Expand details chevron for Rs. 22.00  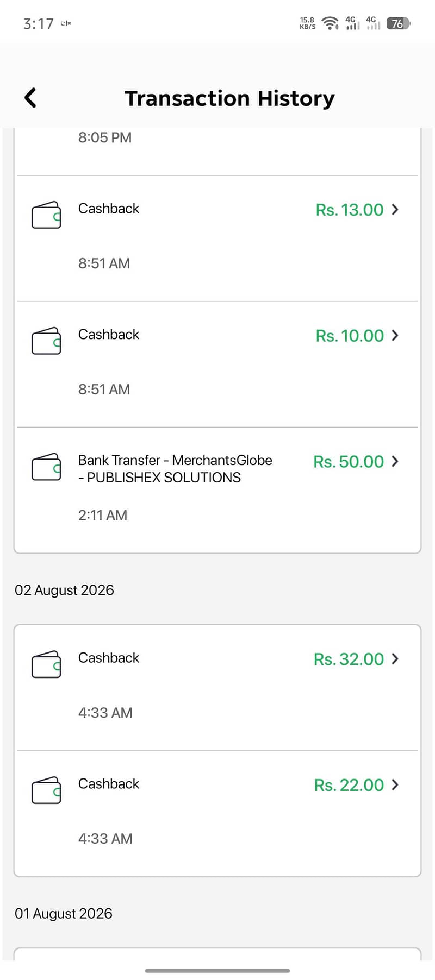(x=395, y=784)
